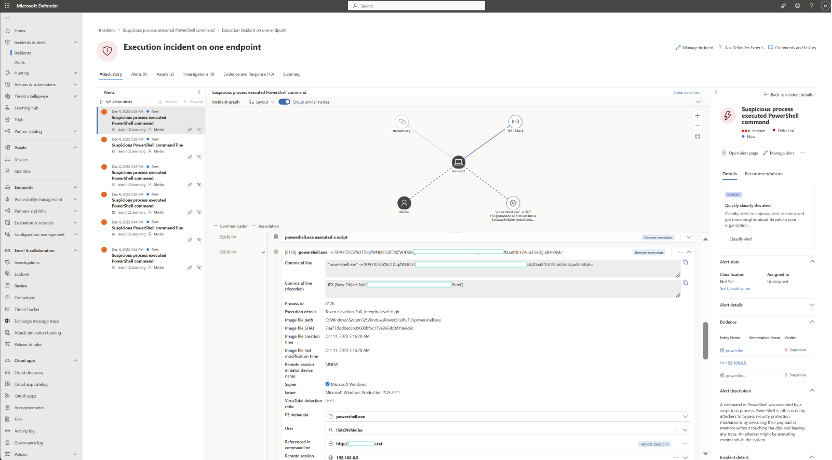The height and width of the screenshot is (460, 832).
Task: Zoom out on the incident graph
Action: tap(697, 126)
